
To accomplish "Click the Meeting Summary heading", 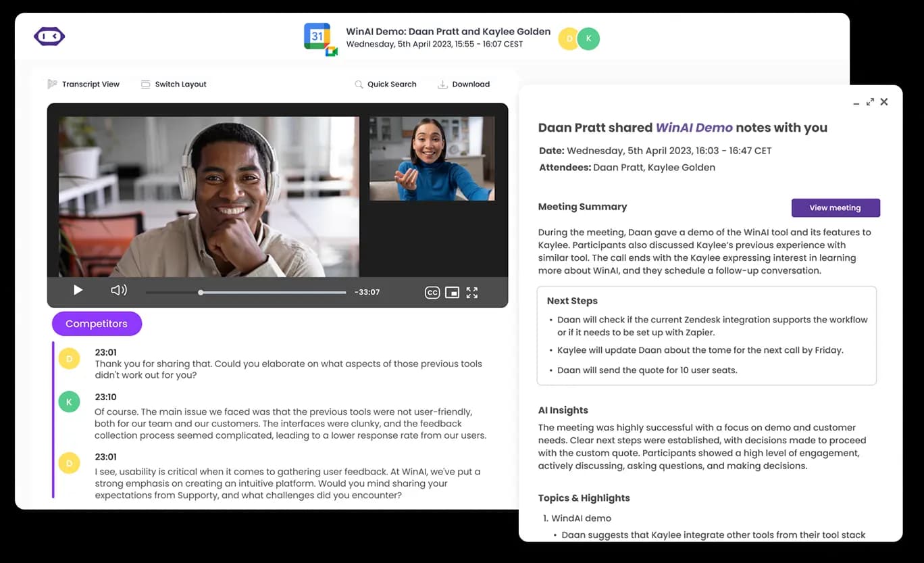I will click(582, 207).
